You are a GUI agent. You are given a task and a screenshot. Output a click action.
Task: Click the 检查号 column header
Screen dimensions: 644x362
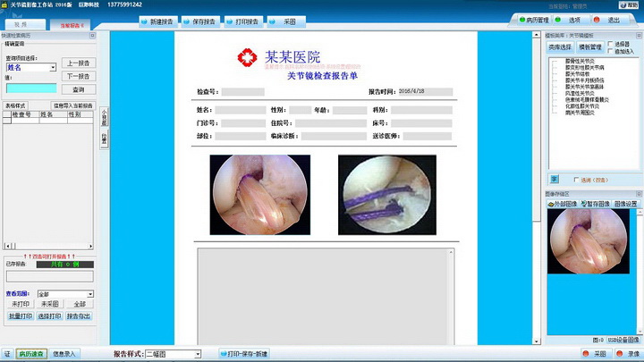pos(25,114)
